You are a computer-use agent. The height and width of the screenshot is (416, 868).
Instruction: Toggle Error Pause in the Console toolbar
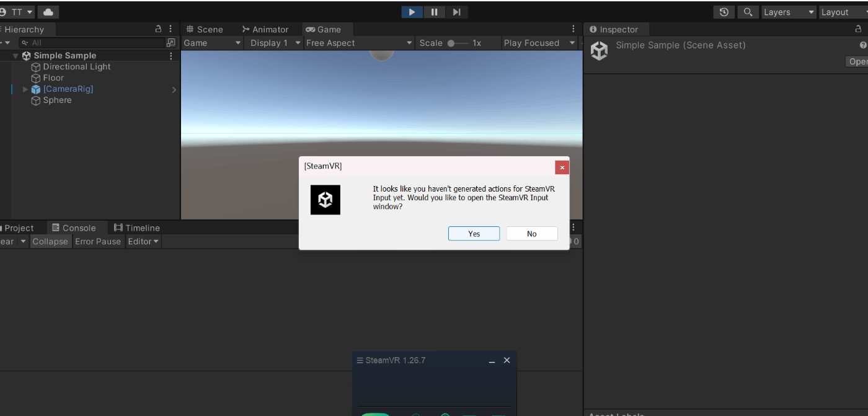pos(98,241)
